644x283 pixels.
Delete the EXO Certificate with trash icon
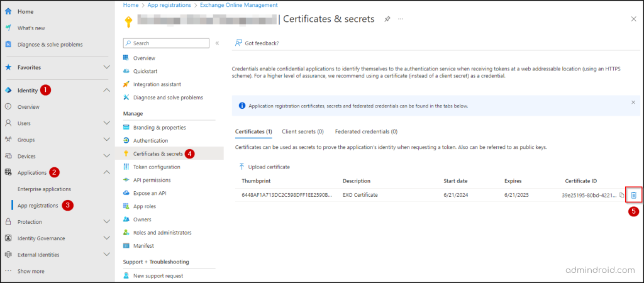pos(633,195)
